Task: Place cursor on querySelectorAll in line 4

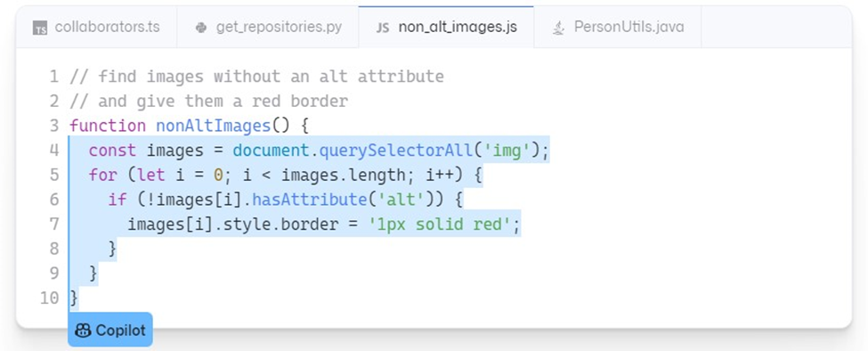Action: point(396,150)
